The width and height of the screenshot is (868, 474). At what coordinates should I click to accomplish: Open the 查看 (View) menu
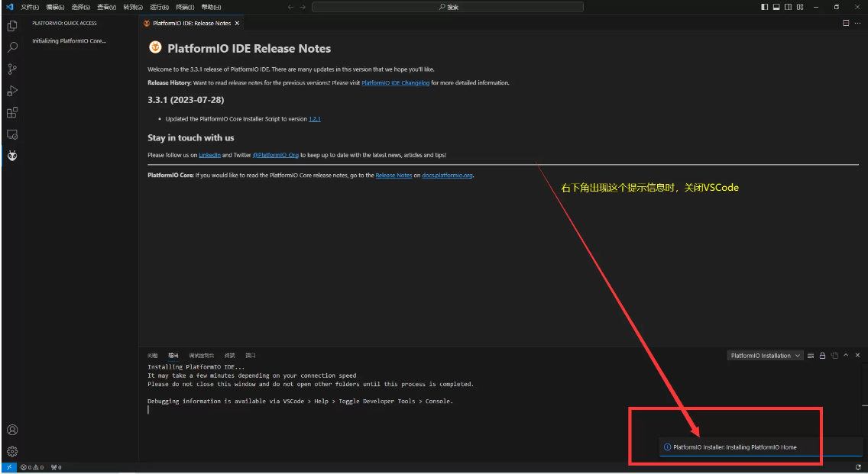[106, 7]
